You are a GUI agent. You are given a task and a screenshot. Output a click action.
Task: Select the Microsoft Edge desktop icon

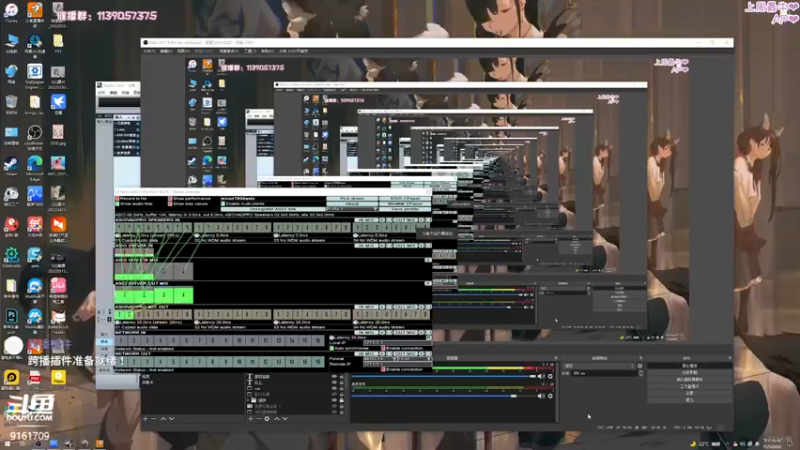click(35, 164)
